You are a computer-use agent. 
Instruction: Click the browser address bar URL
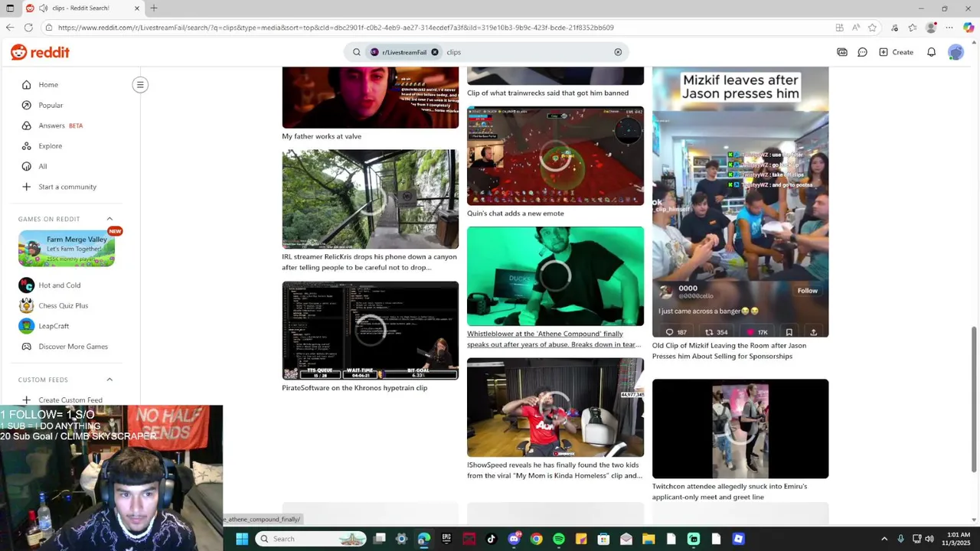click(335, 28)
